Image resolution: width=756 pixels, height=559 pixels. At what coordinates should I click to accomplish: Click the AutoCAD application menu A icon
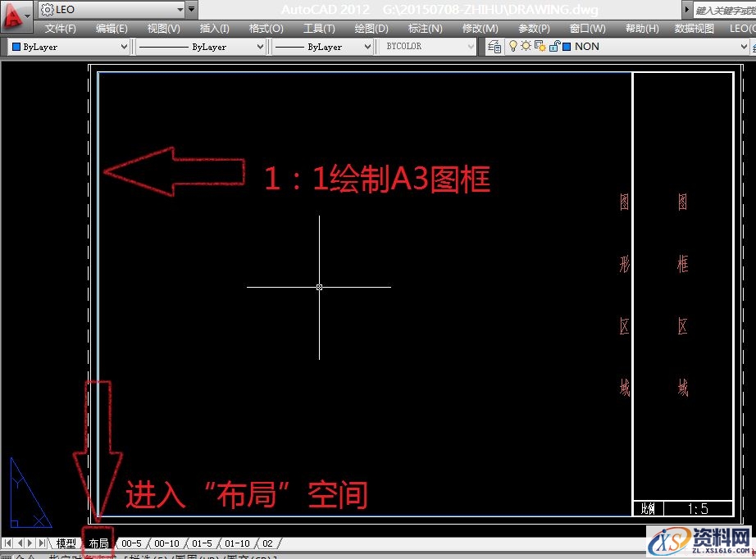pyautogui.click(x=12, y=11)
